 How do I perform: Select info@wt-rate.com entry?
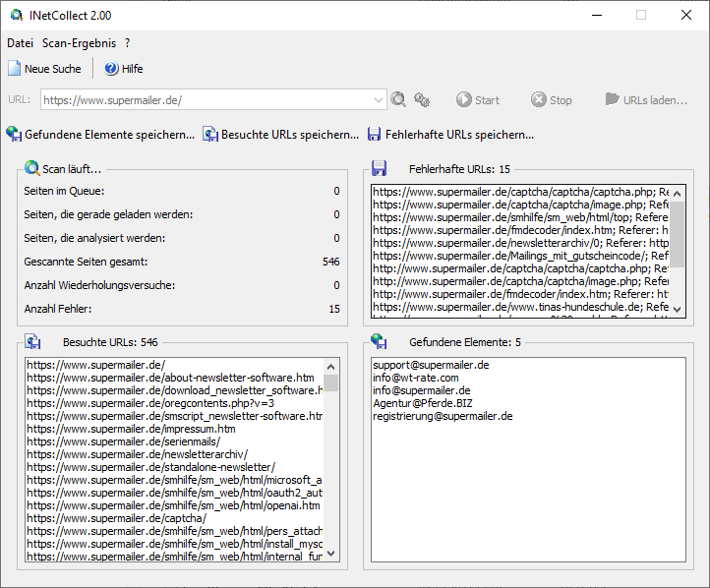click(416, 378)
